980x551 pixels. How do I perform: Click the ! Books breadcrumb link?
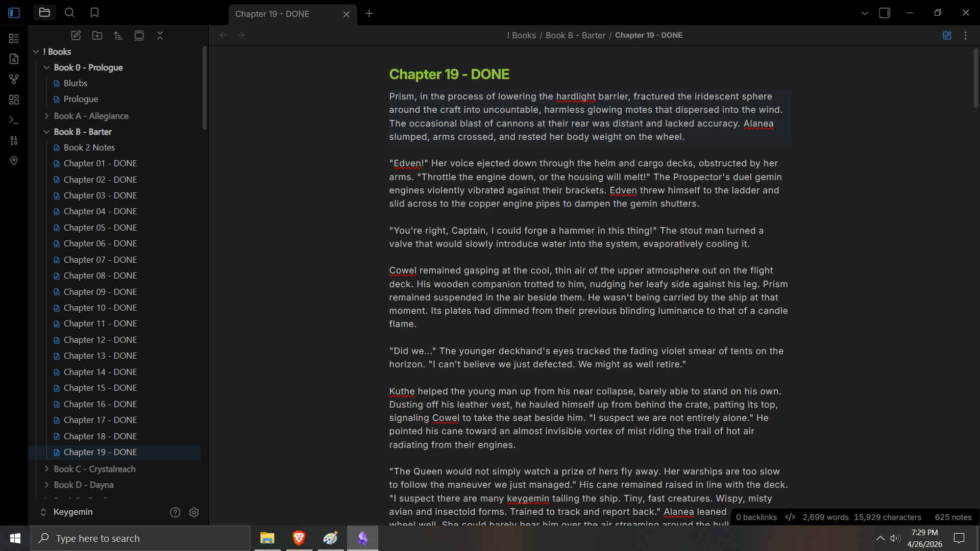[521, 35]
